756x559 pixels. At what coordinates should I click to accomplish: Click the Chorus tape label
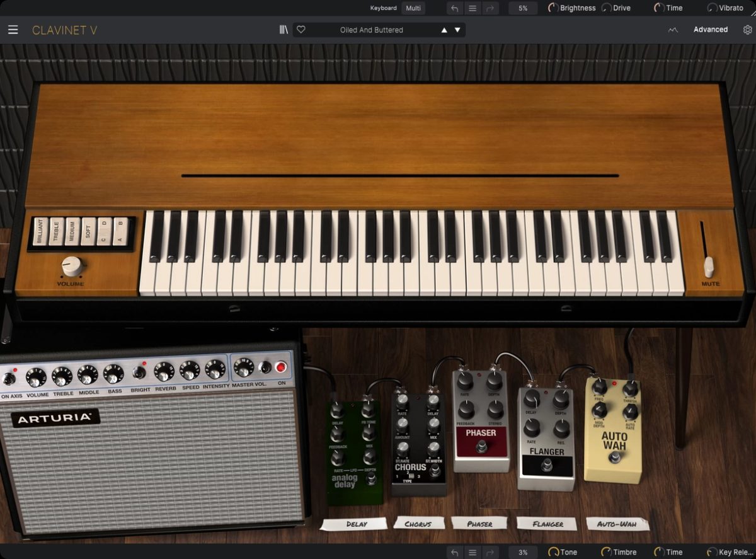[419, 524]
